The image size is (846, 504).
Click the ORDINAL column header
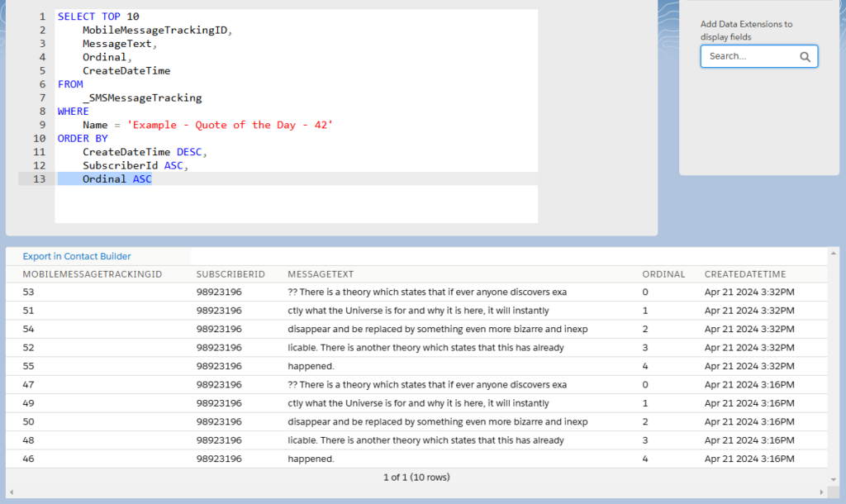[663, 274]
